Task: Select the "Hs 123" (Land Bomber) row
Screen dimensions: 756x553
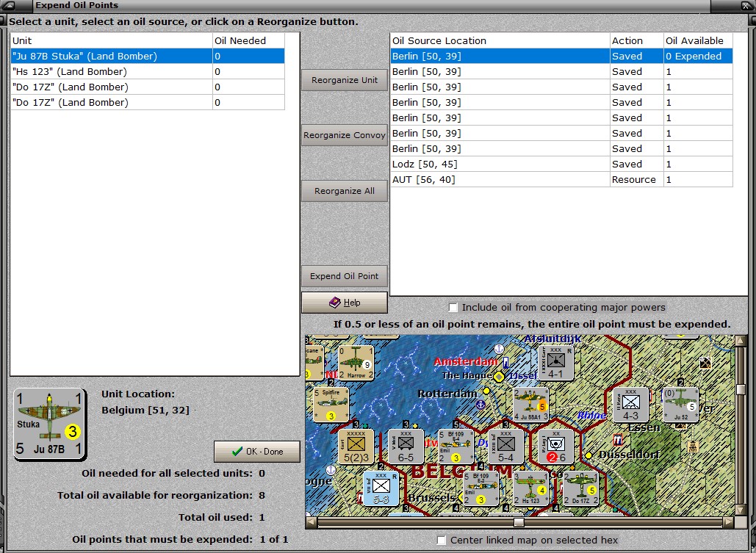Action: click(148, 71)
